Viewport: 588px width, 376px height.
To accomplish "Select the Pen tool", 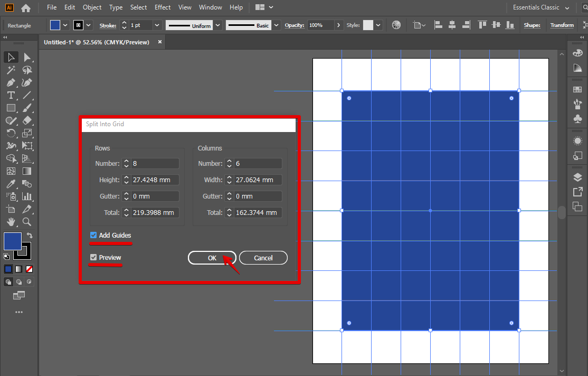I will coord(11,82).
